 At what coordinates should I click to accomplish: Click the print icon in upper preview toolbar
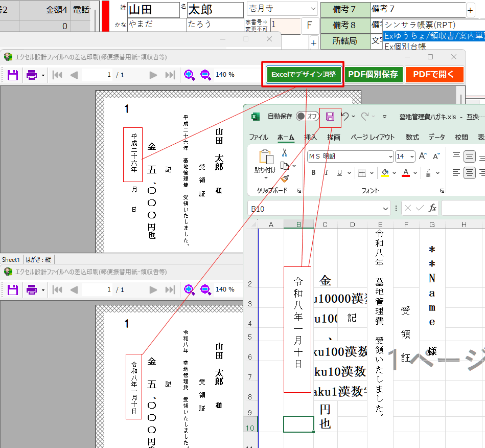click(32, 75)
